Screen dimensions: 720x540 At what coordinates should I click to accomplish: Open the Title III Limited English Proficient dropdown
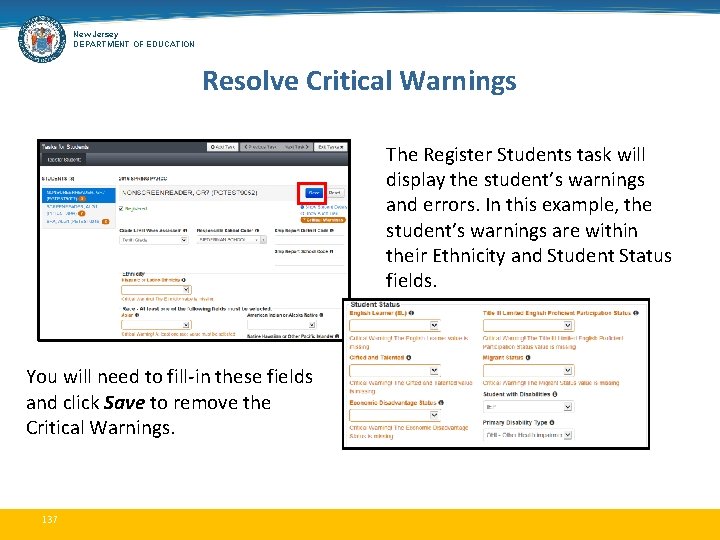coord(529,326)
